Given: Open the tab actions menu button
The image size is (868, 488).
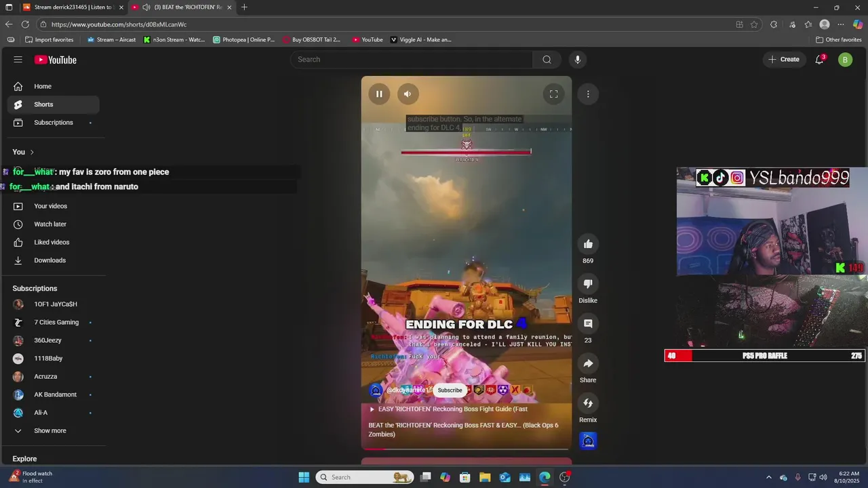Looking at the screenshot, I should coord(9,7).
